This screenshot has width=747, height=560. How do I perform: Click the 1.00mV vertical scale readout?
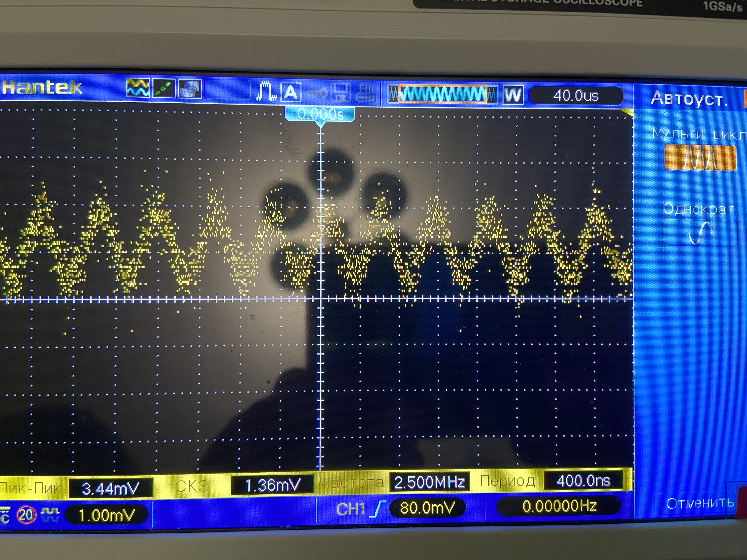[x=106, y=515]
